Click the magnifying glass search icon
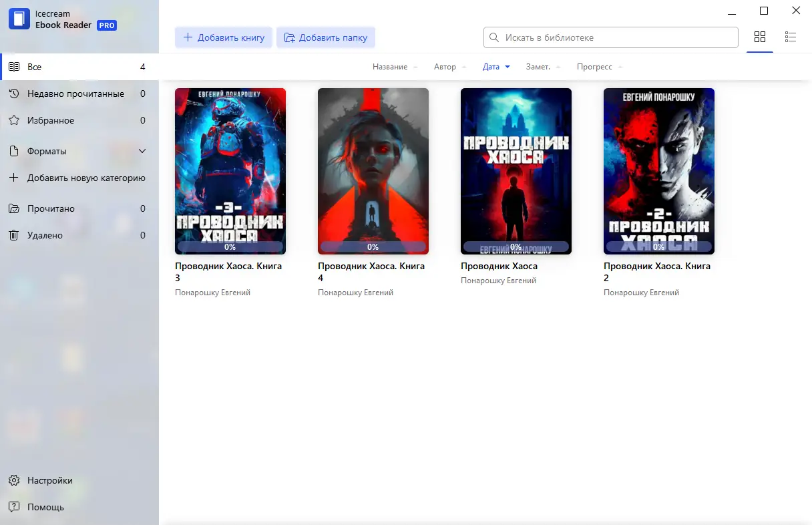This screenshot has height=525, width=812. 494,37
